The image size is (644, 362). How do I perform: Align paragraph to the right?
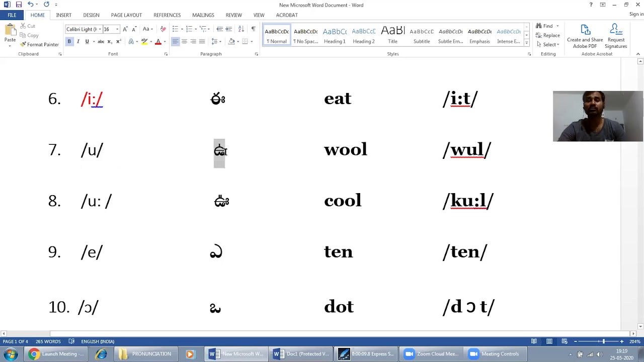point(193,41)
